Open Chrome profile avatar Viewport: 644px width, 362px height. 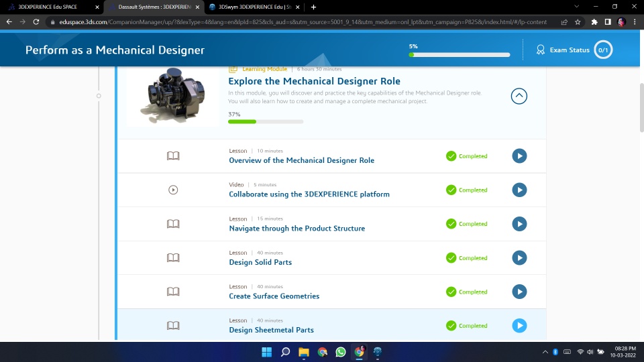click(621, 21)
